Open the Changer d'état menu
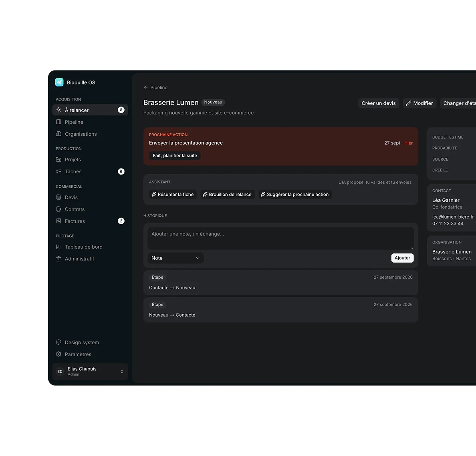The width and height of the screenshot is (476, 456). tap(458, 103)
